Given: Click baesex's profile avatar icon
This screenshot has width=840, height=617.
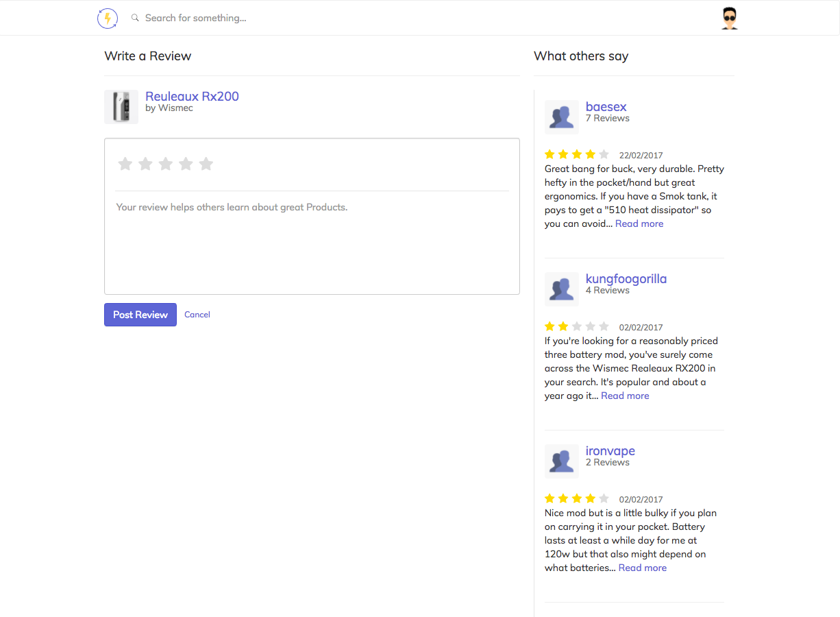Looking at the screenshot, I should coord(562,117).
